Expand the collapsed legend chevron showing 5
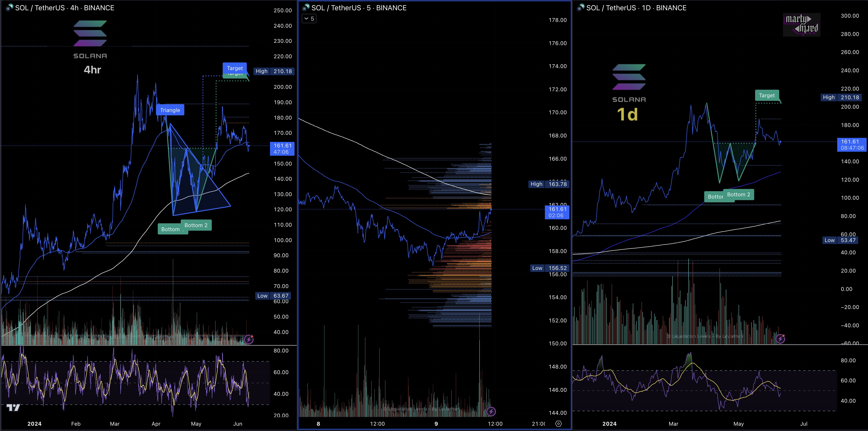This screenshot has width=868, height=431. 309,19
